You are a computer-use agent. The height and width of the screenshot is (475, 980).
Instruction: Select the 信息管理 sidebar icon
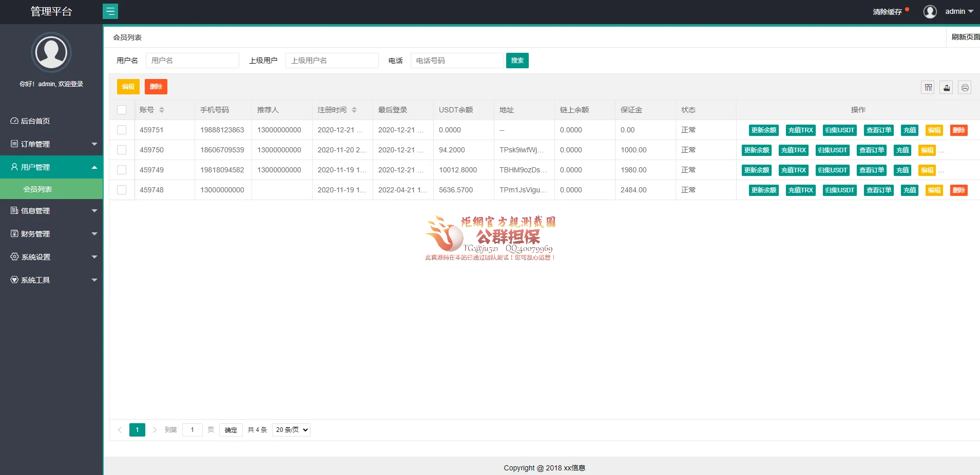tap(14, 210)
